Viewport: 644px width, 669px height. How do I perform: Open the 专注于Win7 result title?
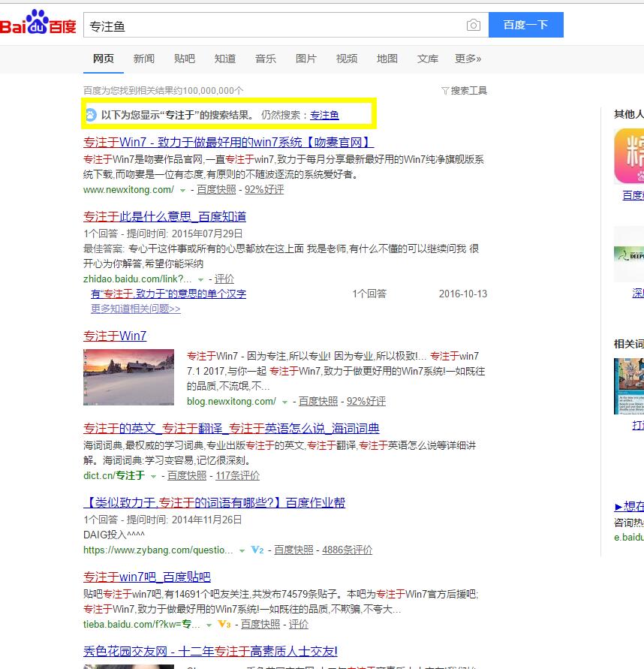[x=114, y=336]
